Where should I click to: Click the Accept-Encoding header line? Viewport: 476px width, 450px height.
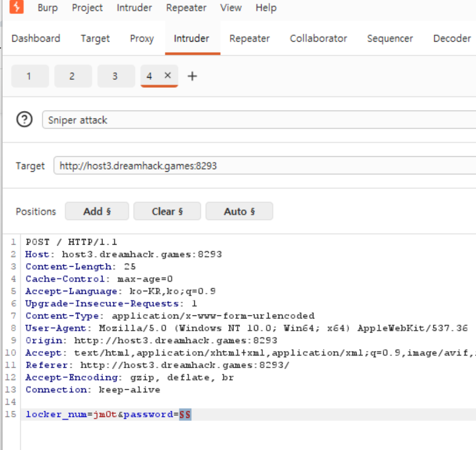[130, 378]
